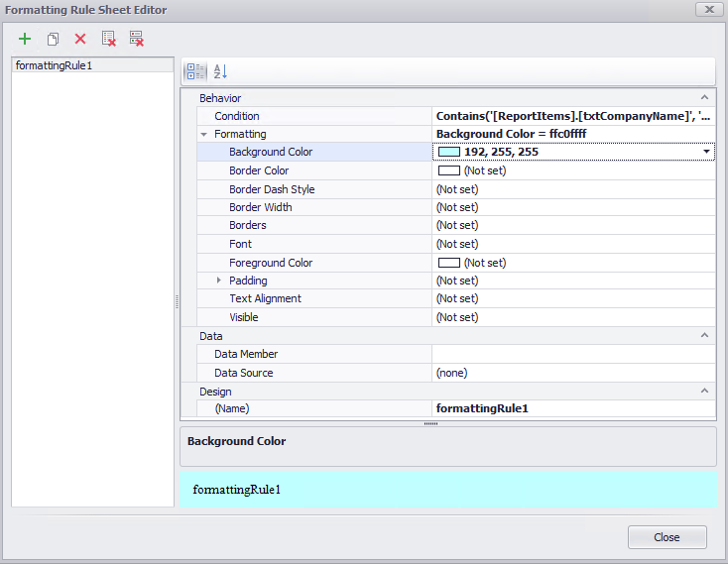Collapse the Behavior category

(704, 98)
